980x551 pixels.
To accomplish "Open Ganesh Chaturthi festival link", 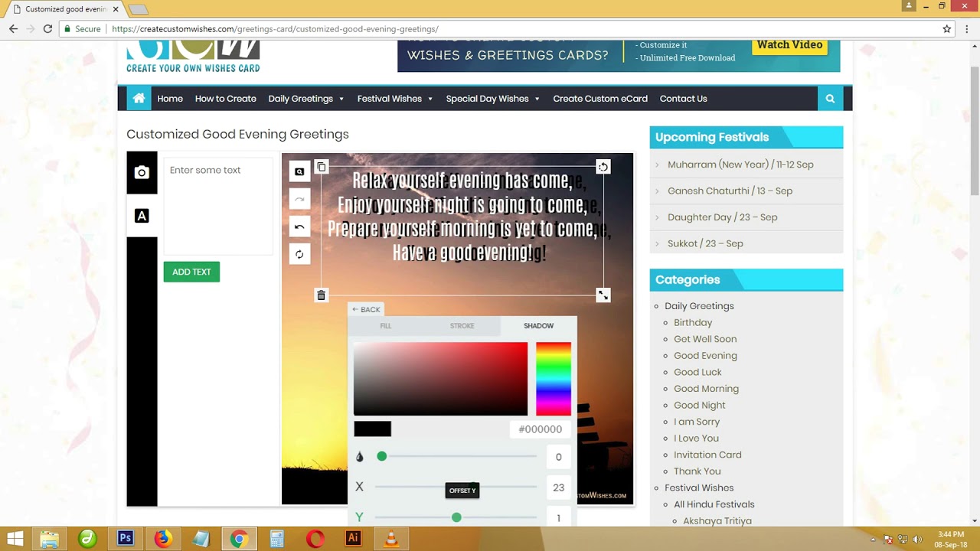I will 730,191.
